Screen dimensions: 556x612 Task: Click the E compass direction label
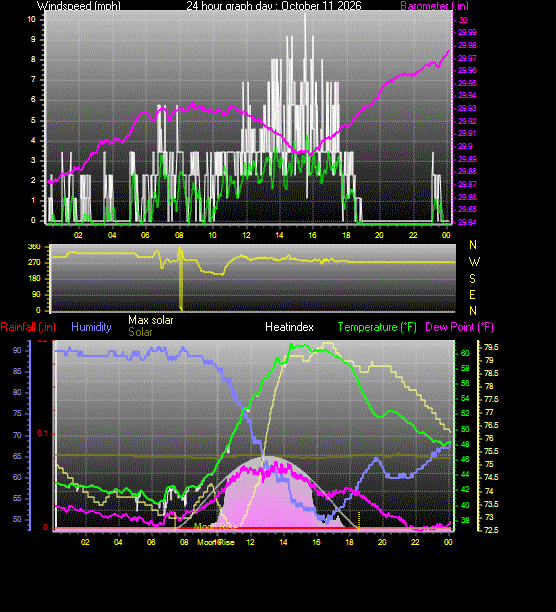[x=473, y=295]
